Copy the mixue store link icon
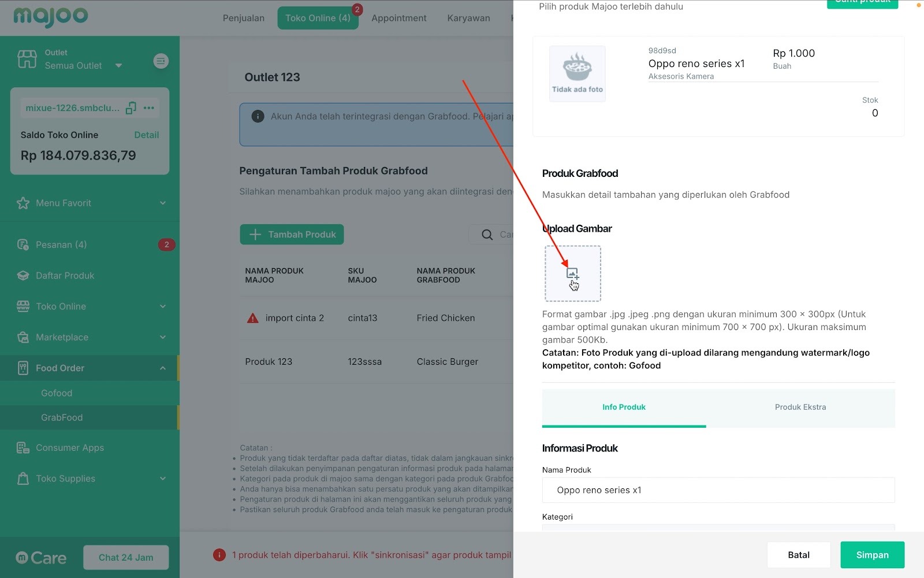 [x=131, y=108]
